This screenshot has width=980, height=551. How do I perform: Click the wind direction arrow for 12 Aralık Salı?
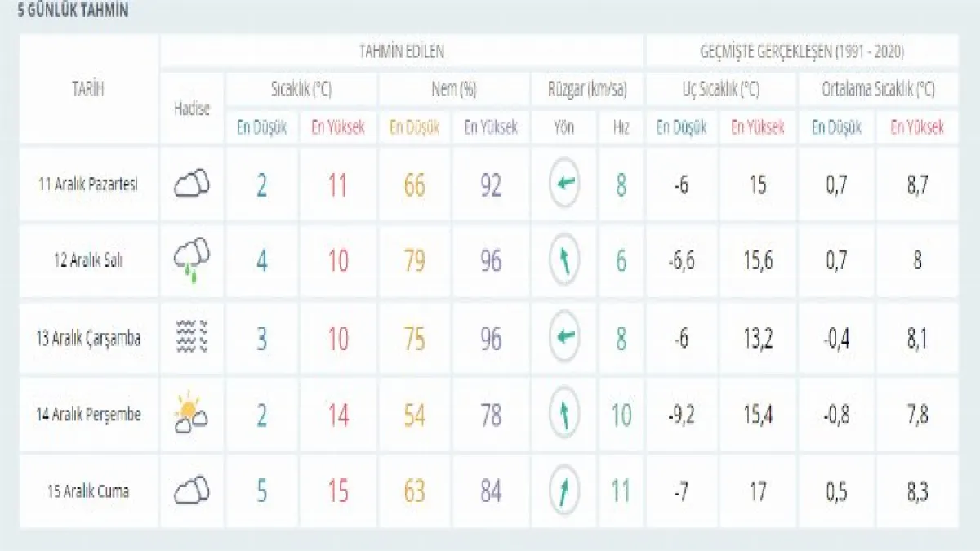564,260
